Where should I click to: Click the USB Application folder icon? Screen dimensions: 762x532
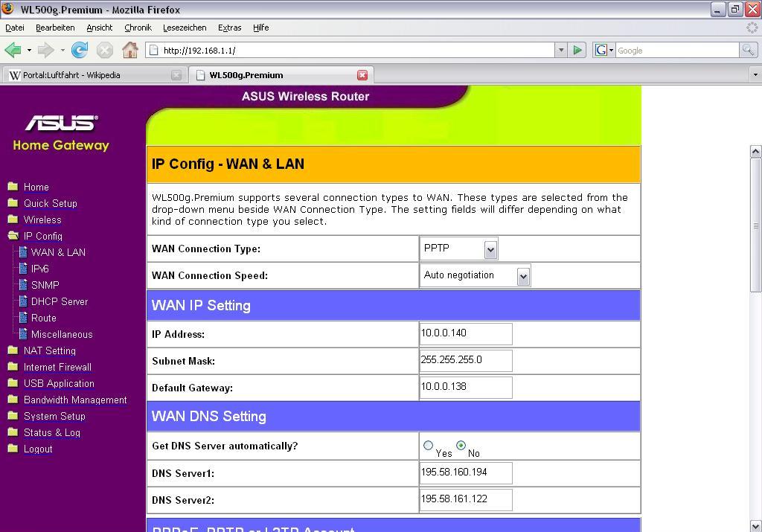coord(13,383)
